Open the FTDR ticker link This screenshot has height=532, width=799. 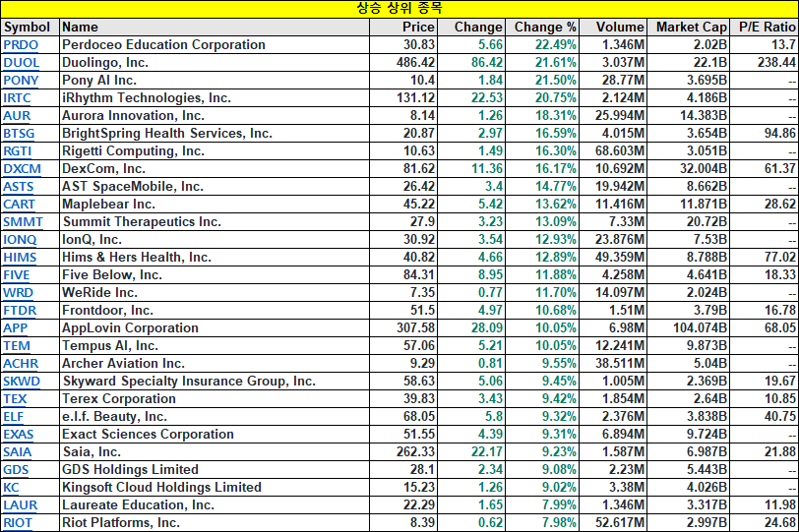point(20,310)
